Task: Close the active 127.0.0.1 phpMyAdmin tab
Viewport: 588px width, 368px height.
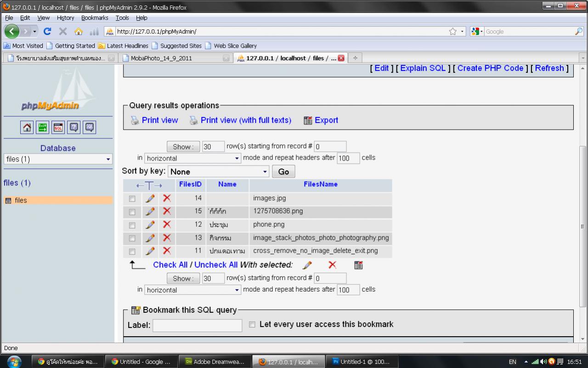Action: pyautogui.click(x=341, y=58)
